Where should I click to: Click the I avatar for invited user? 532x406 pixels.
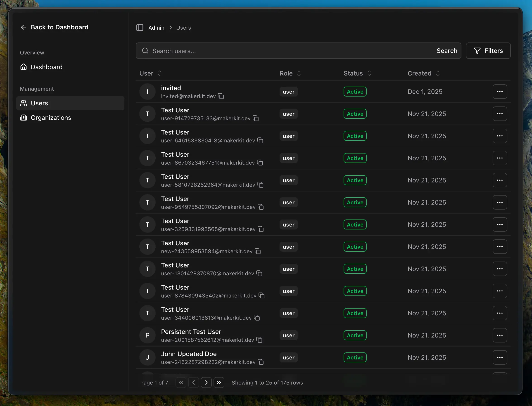[x=147, y=92]
